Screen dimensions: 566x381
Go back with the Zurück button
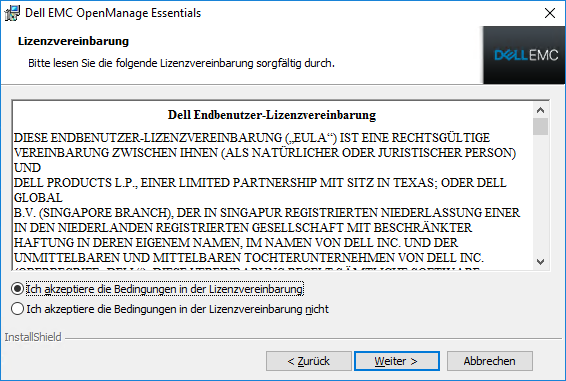pos(309,361)
